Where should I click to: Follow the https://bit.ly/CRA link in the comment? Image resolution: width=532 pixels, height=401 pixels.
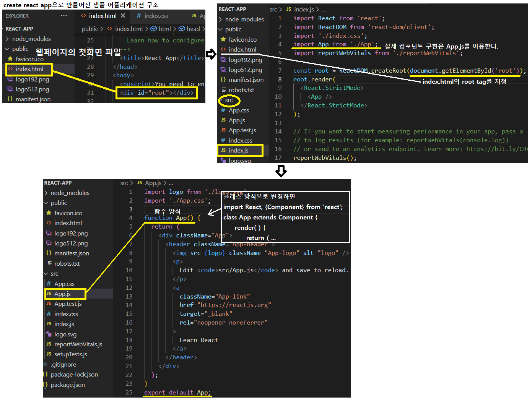[496, 149]
